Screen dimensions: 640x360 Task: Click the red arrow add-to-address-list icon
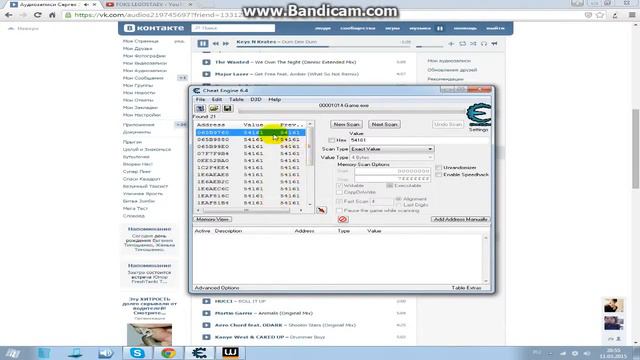[322, 210]
